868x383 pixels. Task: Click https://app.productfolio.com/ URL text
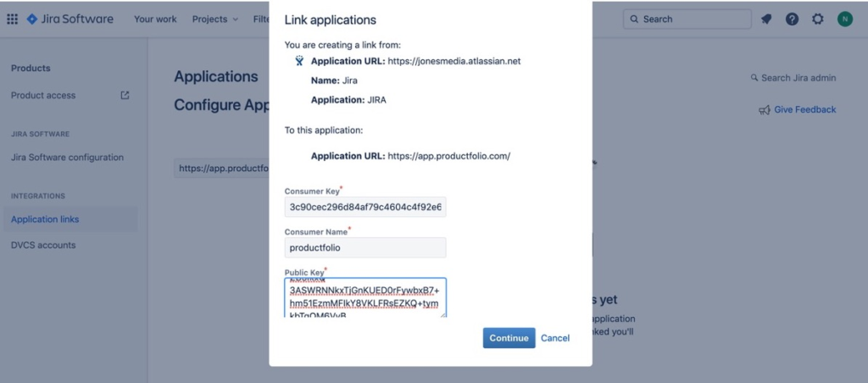click(x=449, y=156)
